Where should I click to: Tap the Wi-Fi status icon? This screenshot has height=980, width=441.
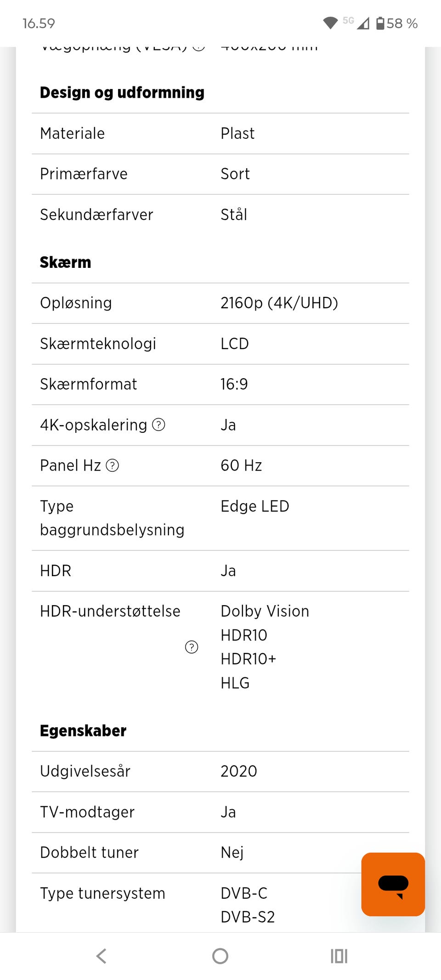pos(330,23)
